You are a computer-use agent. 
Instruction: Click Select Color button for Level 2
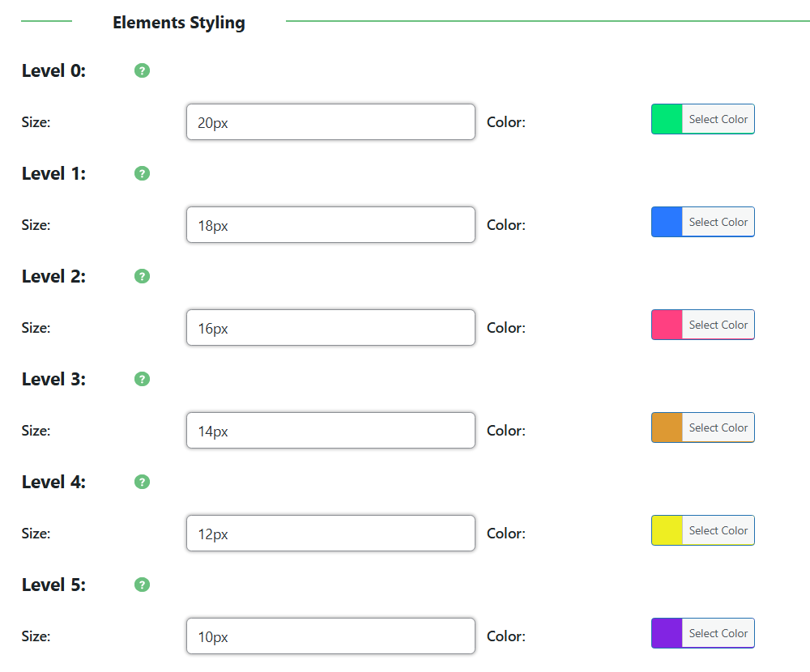point(718,325)
